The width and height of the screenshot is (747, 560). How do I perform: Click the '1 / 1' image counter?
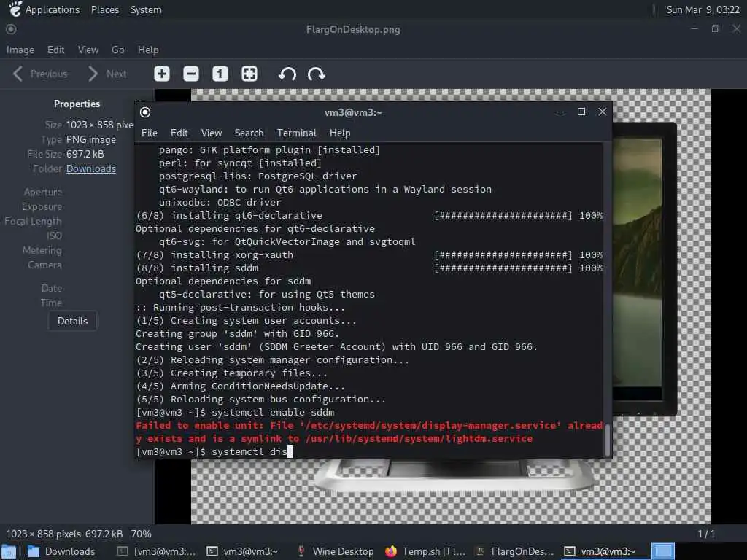click(706, 534)
